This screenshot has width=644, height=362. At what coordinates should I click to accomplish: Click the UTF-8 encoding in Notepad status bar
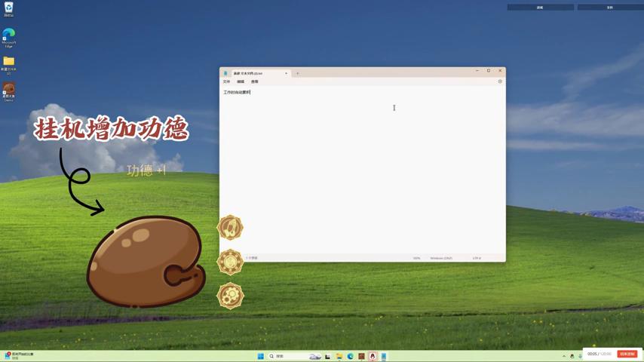477,258
